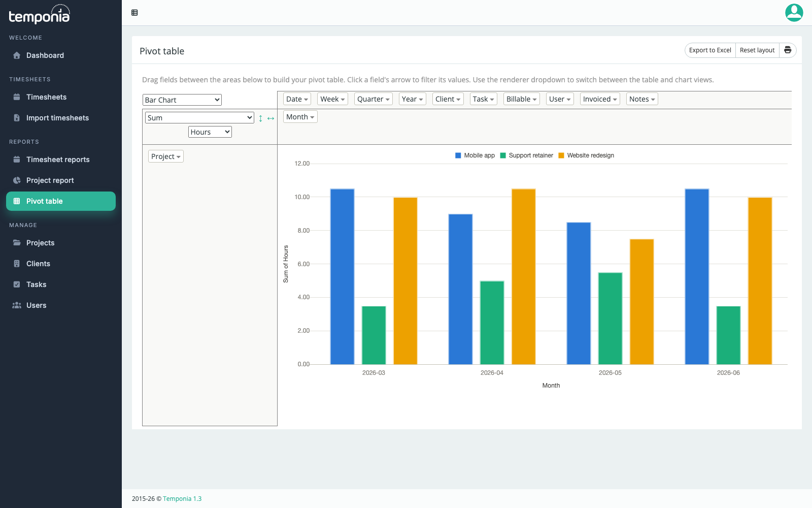Open Import timesheets page
This screenshot has height=508, width=812.
click(61, 118)
